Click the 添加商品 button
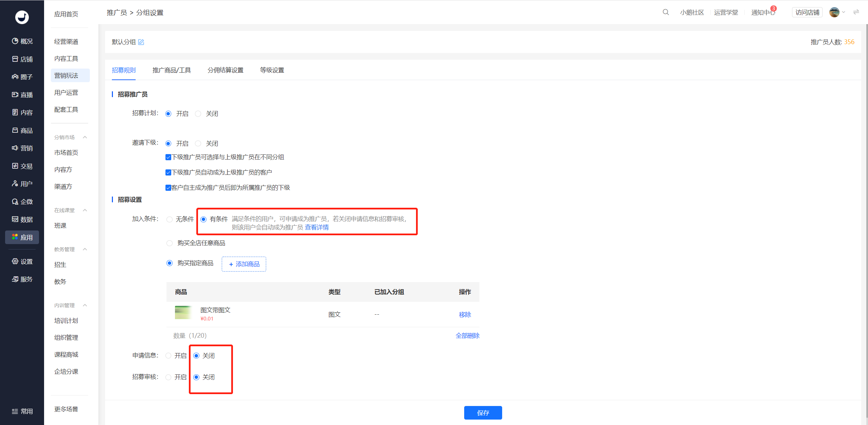 [244, 264]
